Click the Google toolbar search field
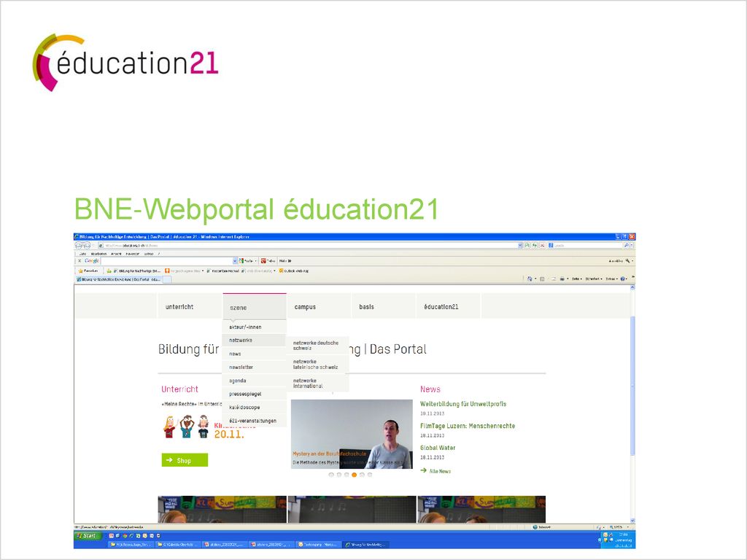This screenshot has width=747, height=560. (167, 261)
